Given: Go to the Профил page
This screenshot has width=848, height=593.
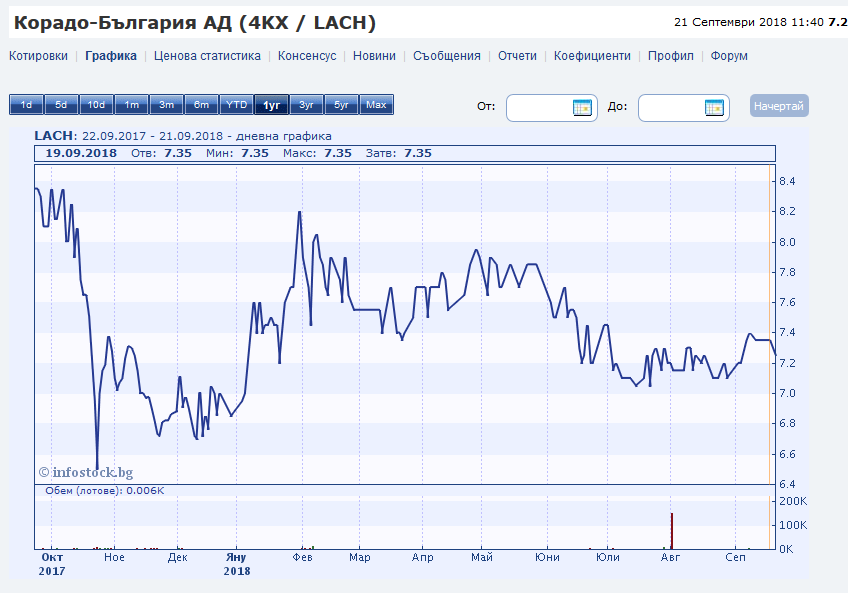Looking at the screenshot, I should [671, 56].
